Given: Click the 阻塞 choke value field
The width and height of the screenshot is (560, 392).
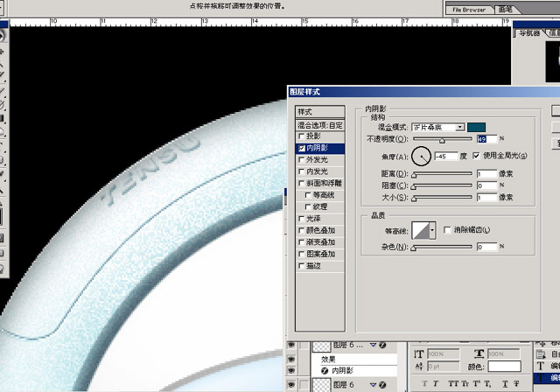Looking at the screenshot, I should [x=486, y=185].
